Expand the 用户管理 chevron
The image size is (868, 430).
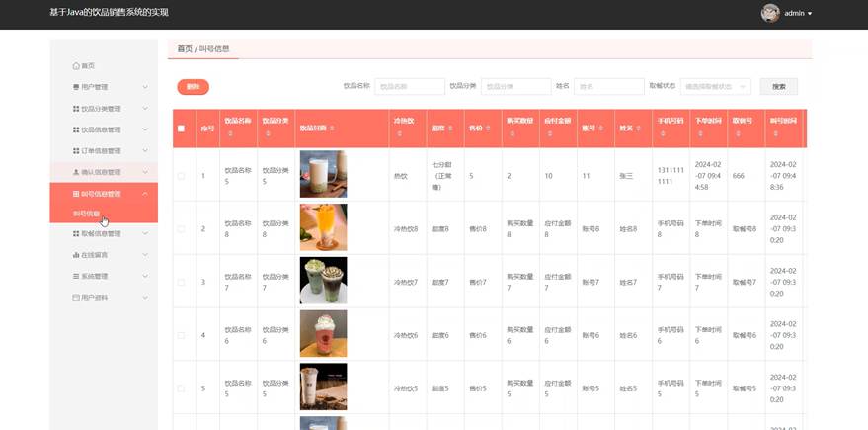pos(145,87)
